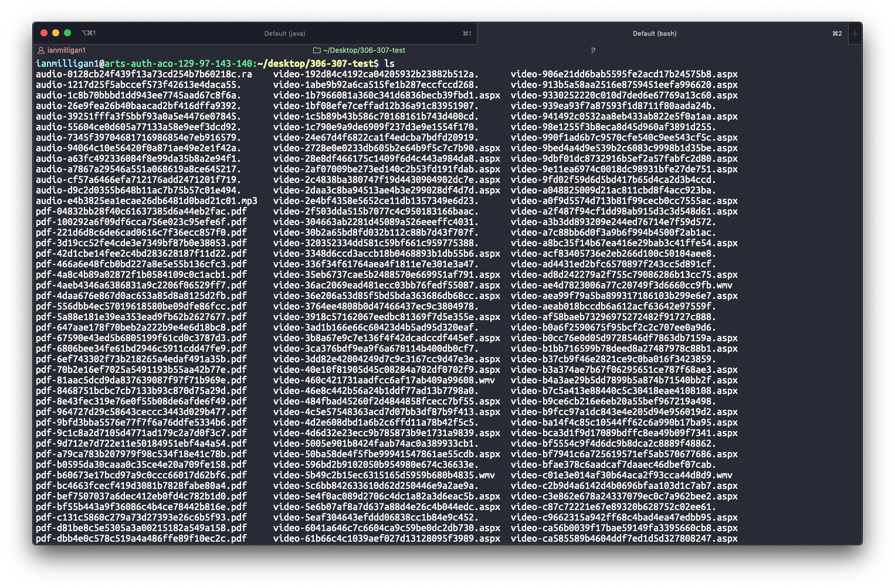This screenshot has height=588, width=895.
Task: Click the file video-ae4d7823006a77c20749f3d6660cc9fb.wmv
Action: click(x=622, y=285)
